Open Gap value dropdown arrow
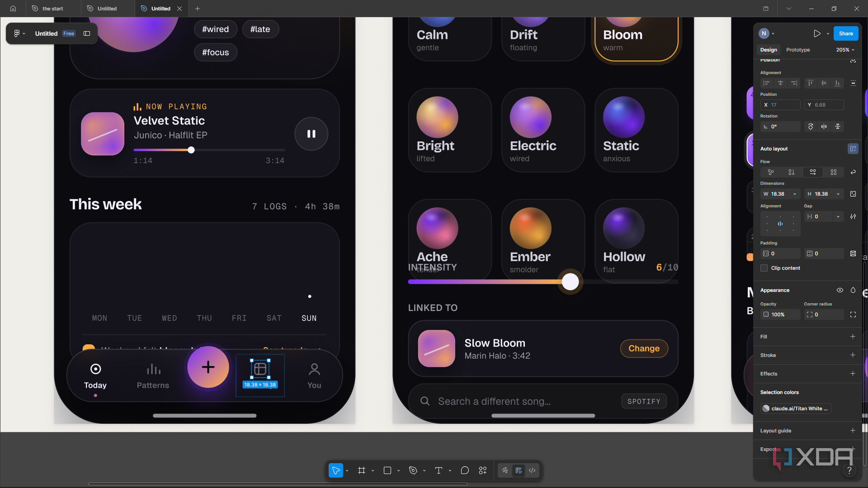Viewport: 868px width, 488px height. pyautogui.click(x=838, y=216)
